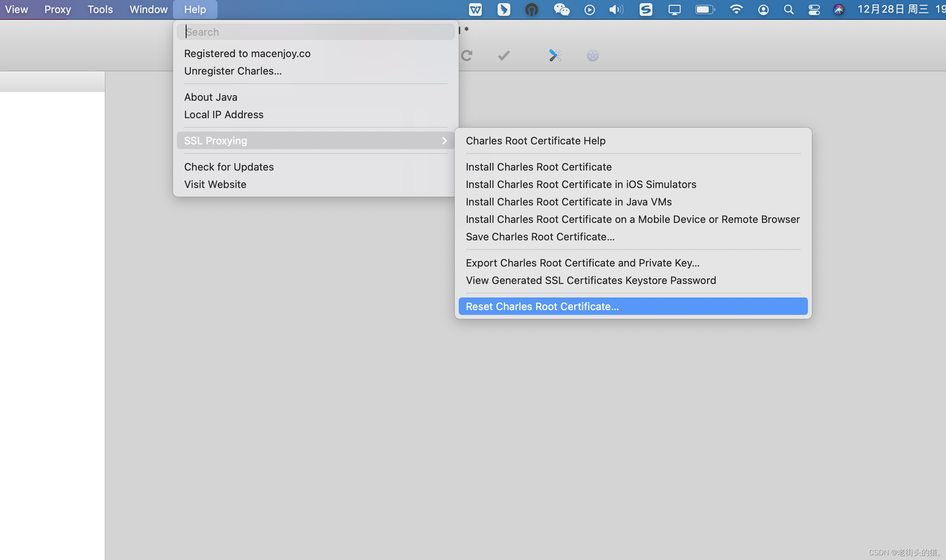Click Check for Updates

point(229,167)
